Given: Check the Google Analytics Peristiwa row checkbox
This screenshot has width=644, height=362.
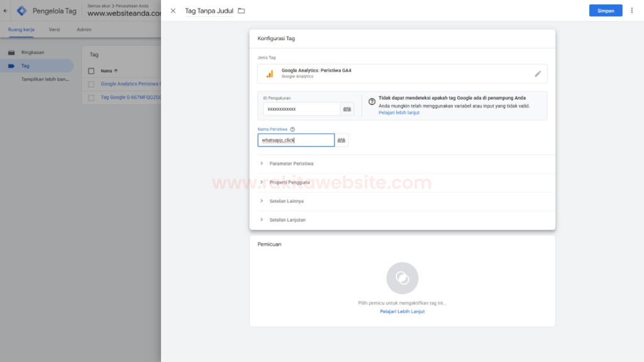Looking at the screenshot, I should 91,84.
